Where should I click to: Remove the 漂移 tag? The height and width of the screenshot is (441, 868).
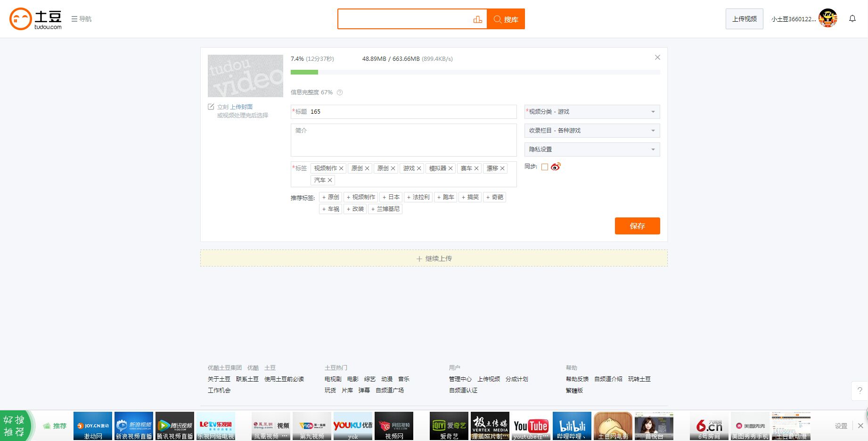(502, 168)
